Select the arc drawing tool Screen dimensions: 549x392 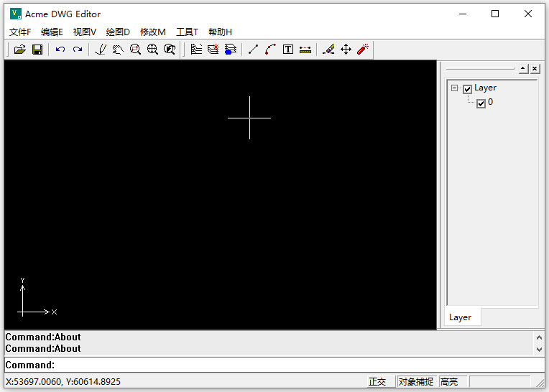pyautogui.click(x=270, y=50)
